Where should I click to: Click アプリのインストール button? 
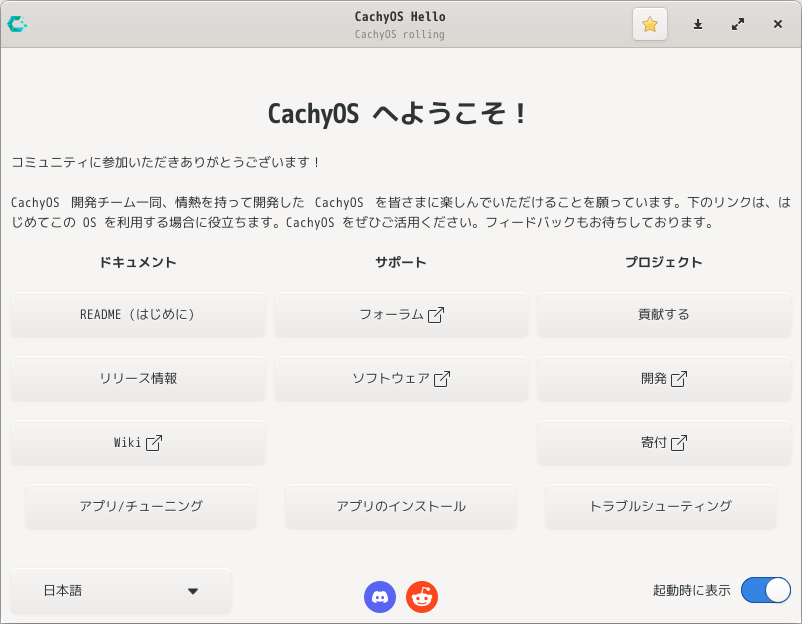[401, 506]
